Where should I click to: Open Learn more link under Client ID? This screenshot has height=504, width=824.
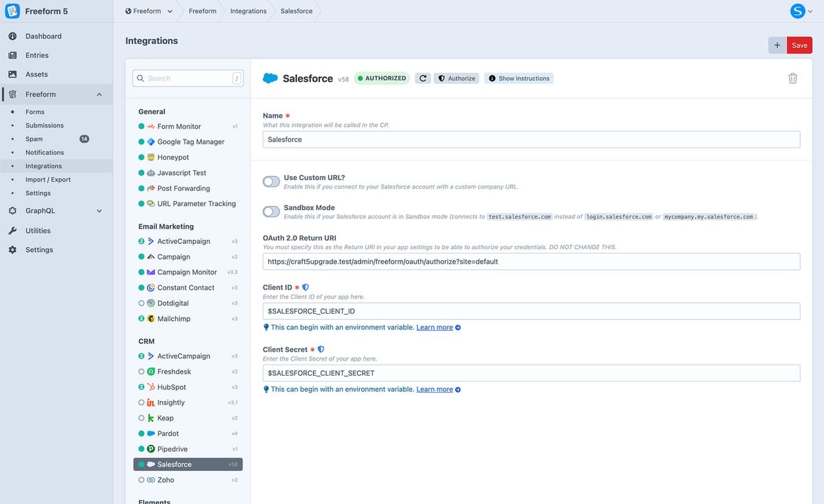point(435,328)
